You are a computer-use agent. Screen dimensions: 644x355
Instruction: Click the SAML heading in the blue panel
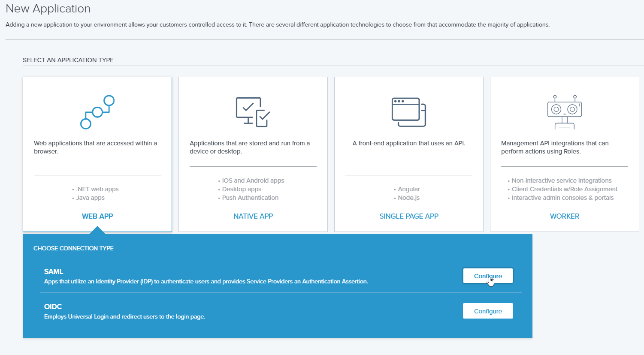tap(54, 271)
